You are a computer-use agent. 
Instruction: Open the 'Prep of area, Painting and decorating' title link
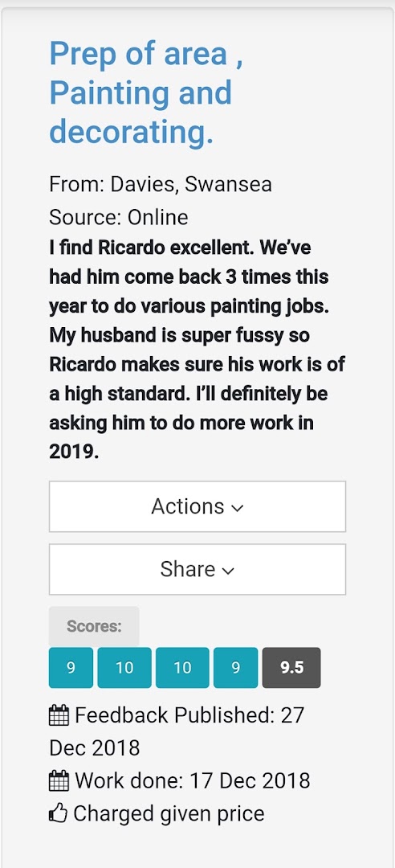pos(146,92)
